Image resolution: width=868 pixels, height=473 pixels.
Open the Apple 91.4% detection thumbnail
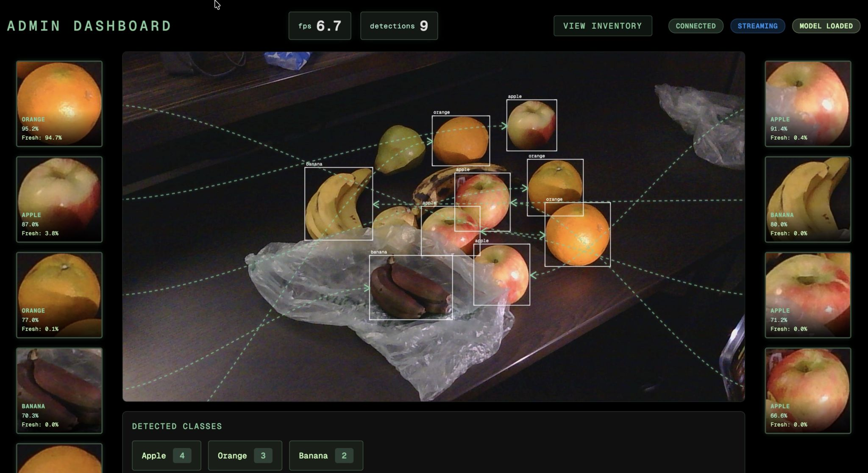(x=808, y=104)
